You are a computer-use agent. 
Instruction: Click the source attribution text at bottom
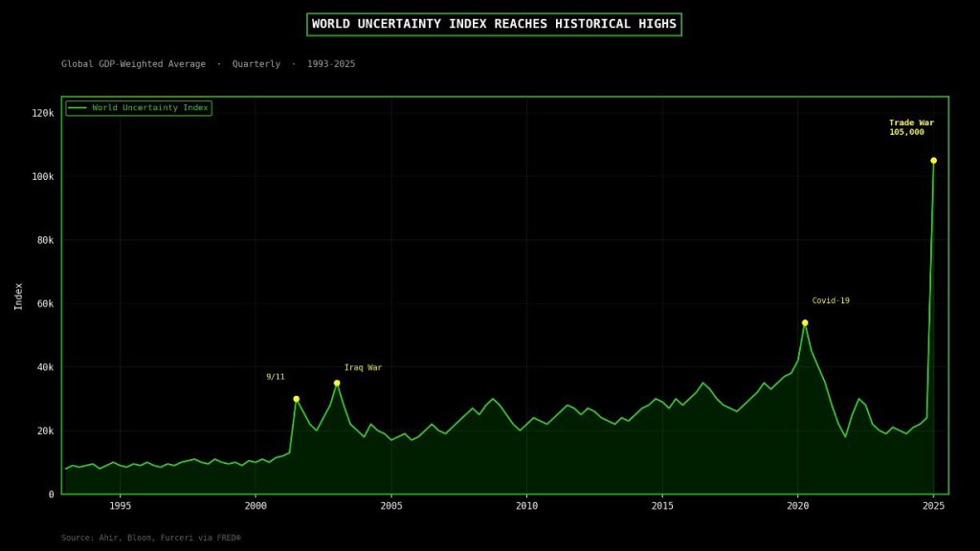(151, 538)
